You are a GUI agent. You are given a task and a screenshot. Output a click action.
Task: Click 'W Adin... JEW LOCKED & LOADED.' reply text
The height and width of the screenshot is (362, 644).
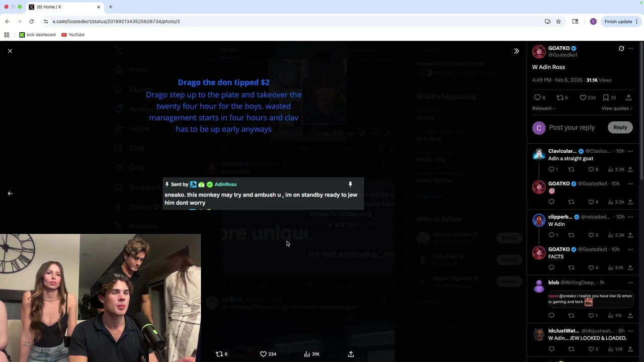(x=587, y=338)
